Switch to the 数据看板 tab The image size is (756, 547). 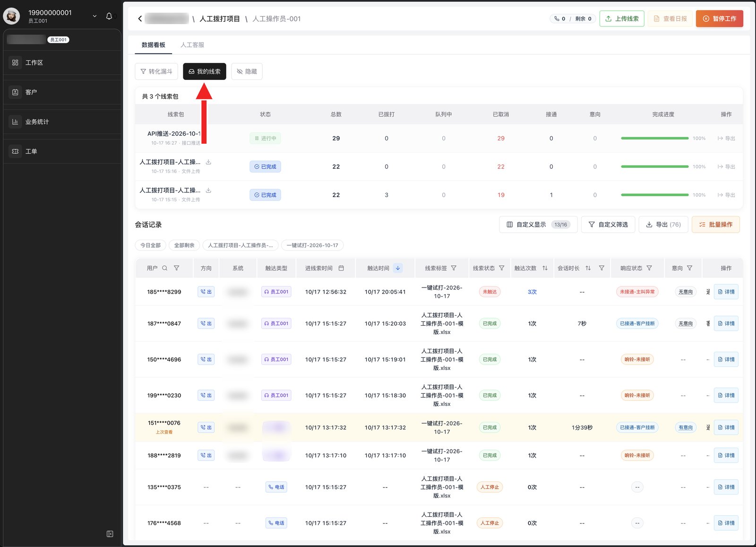(x=154, y=45)
